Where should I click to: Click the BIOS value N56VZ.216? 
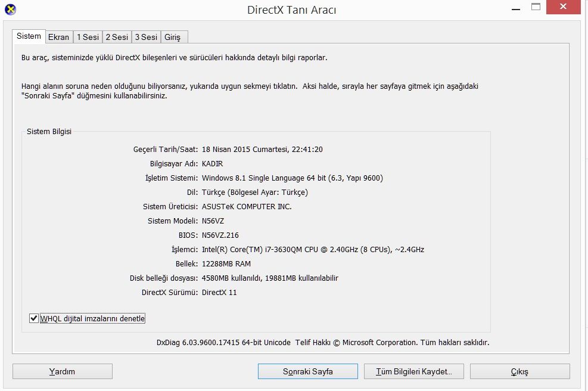220,235
